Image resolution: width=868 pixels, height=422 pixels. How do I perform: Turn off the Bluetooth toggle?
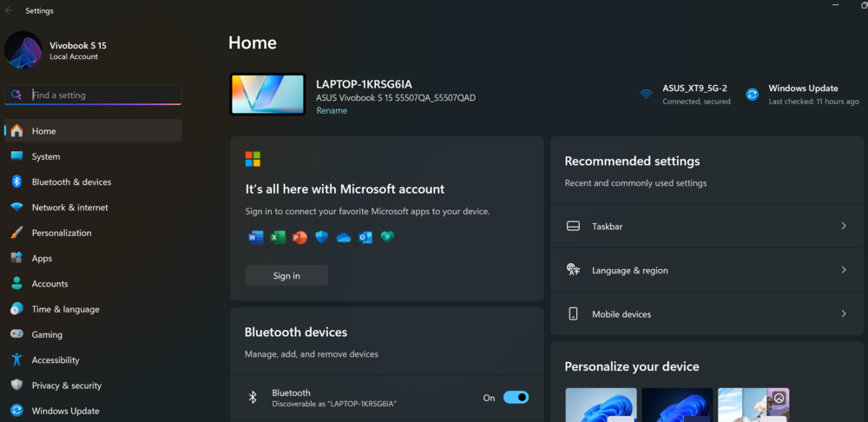point(516,398)
